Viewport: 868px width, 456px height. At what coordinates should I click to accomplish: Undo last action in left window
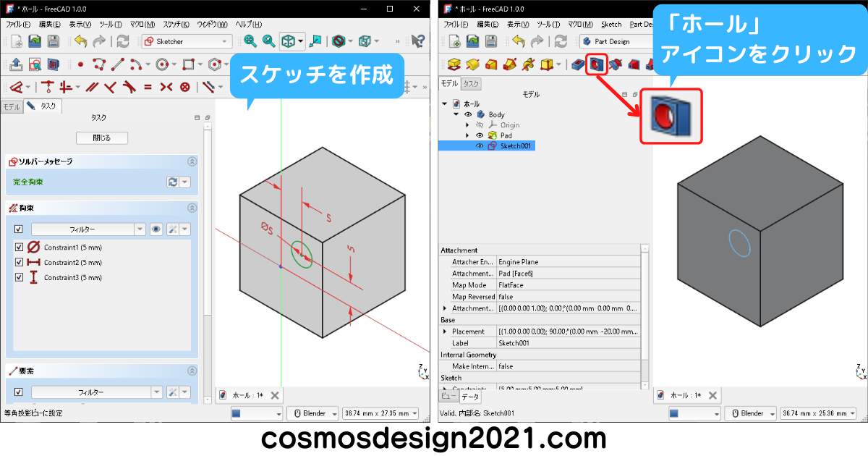[x=80, y=41]
